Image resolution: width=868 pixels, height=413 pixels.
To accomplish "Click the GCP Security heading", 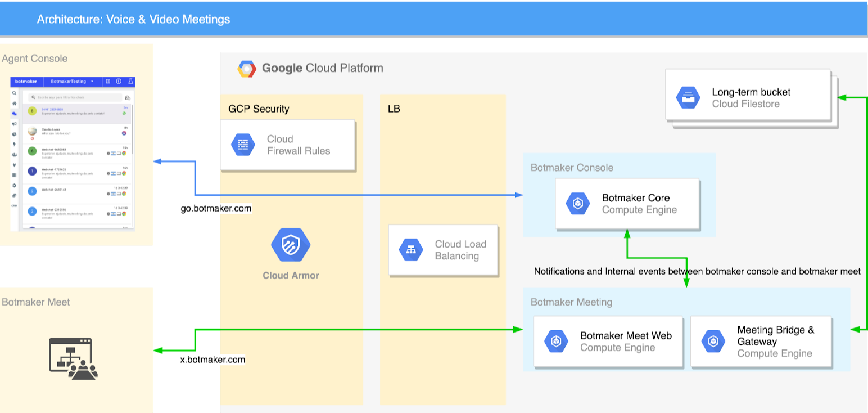I will [259, 109].
